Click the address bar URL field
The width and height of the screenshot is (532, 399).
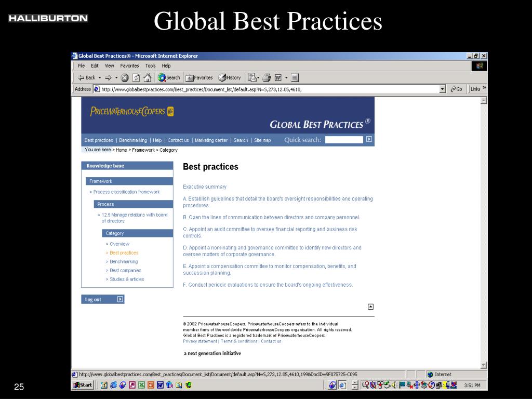[266, 89]
